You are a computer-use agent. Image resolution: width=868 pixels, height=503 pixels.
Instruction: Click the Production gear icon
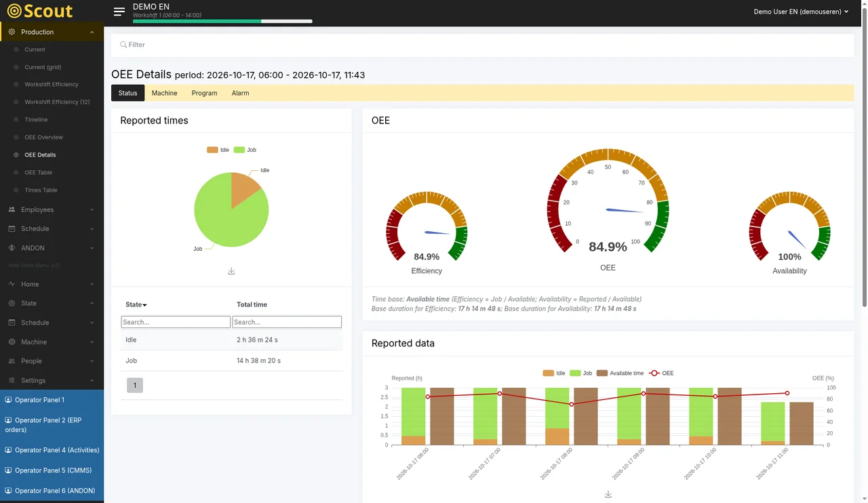pos(12,32)
